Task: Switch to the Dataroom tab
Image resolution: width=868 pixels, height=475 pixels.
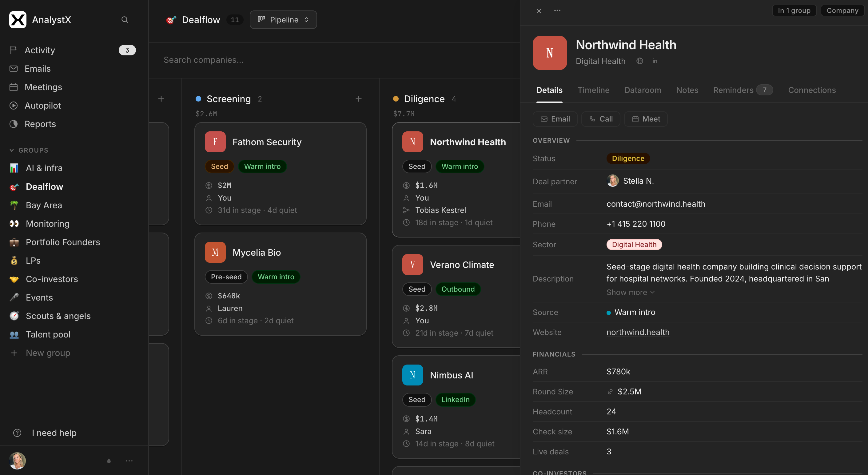Action: 643,90
